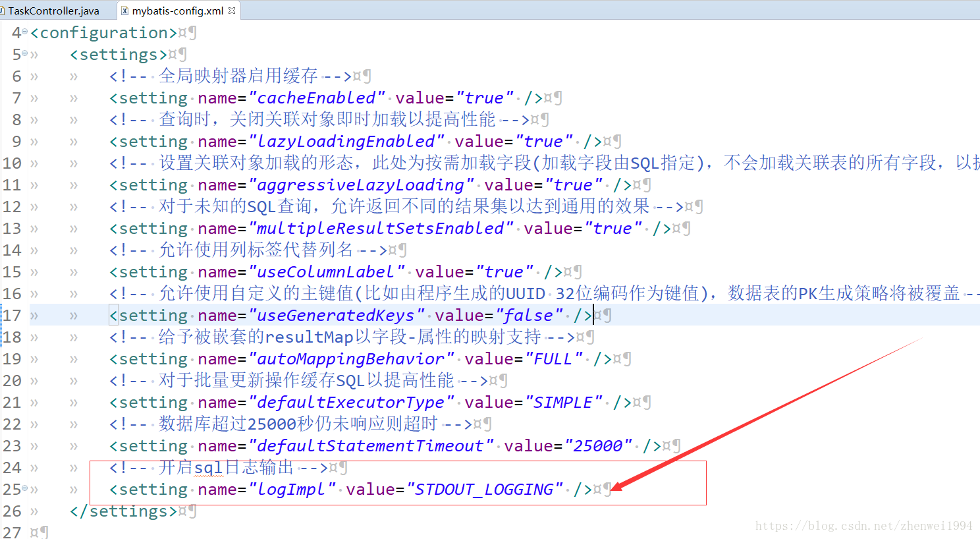The width and height of the screenshot is (980, 539).
Task: Collapse the configuration element fold on line 4
Action: click(25, 32)
